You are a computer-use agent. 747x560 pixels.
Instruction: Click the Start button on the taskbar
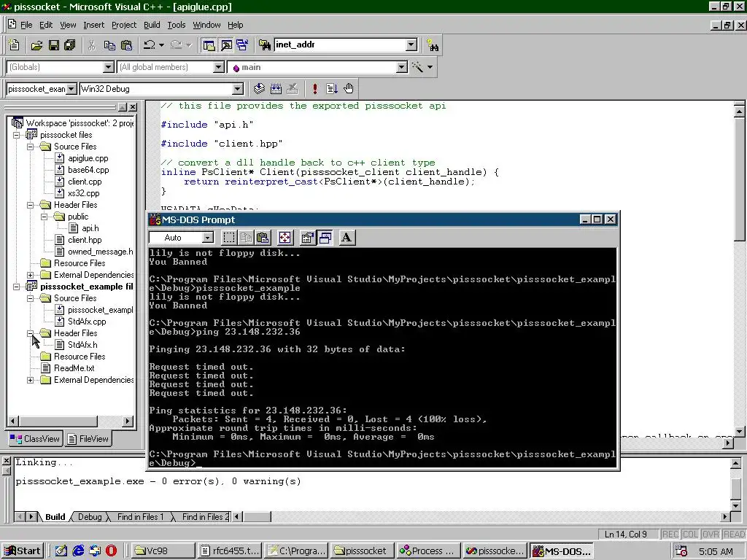[x=23, y=551]
